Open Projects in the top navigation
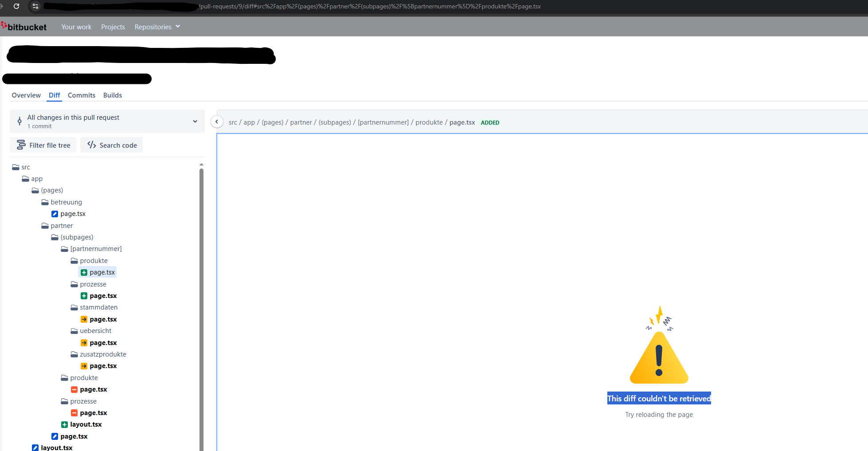 pyautogui.click(x=113, y=27)
